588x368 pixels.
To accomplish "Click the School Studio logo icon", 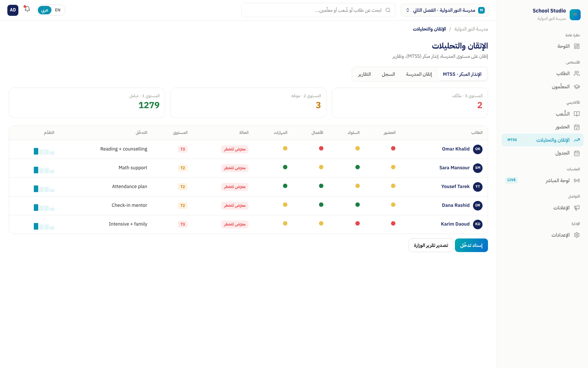I will click(x=575, y=15).
